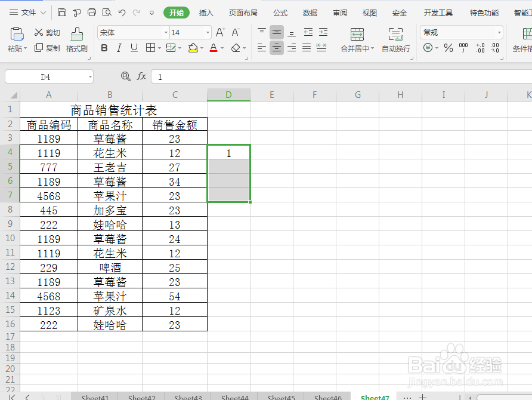Click the select-all corner triangle
The width and height of the screenshot is (532, 400).
(x=13, y=95)
